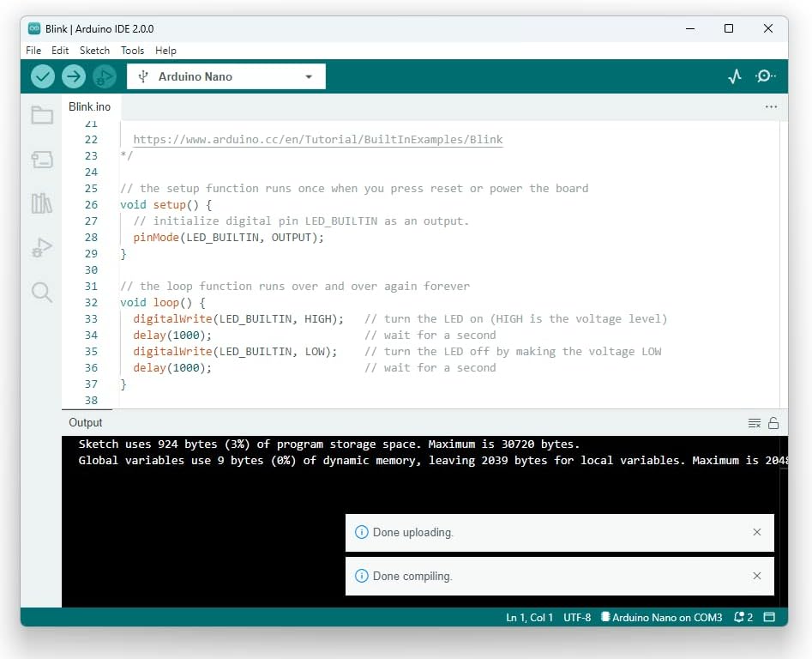
Task: Click the UTF-8 encoding status entry
Action: pyautogui.click(x=577, y=617)
